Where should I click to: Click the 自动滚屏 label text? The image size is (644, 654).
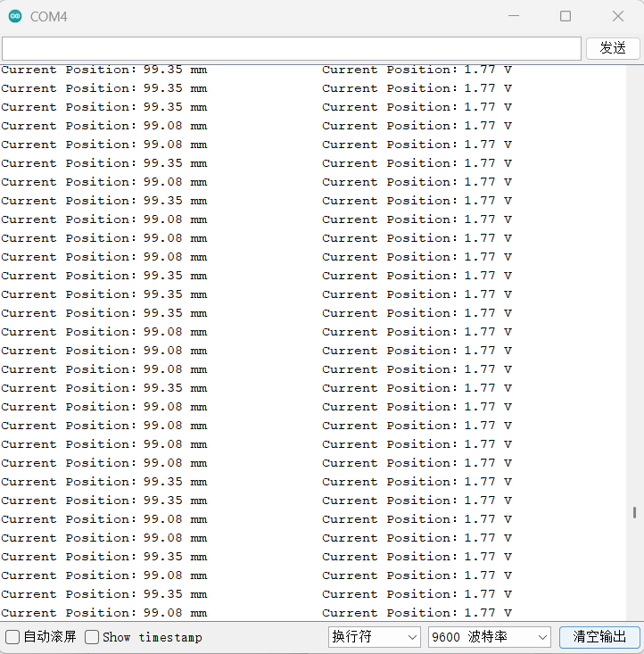(x=50, y=637)
